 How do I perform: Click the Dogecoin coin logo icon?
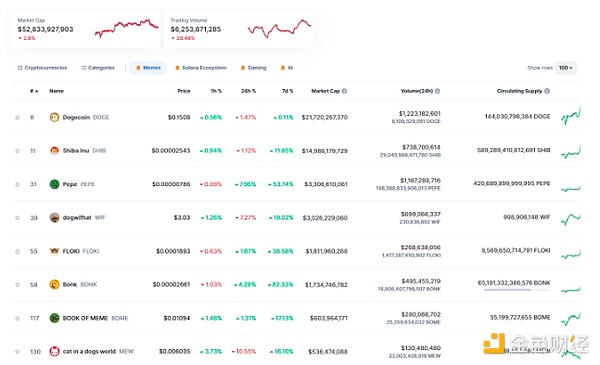point(54,117)
